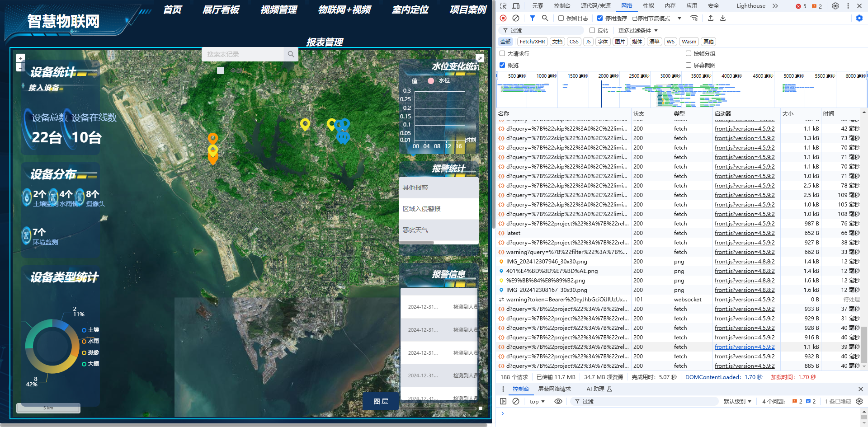Image resolution: width=868 pixels, height=427 pixels.
Task: Close the console drawer with the X
Action: point(860,389)
